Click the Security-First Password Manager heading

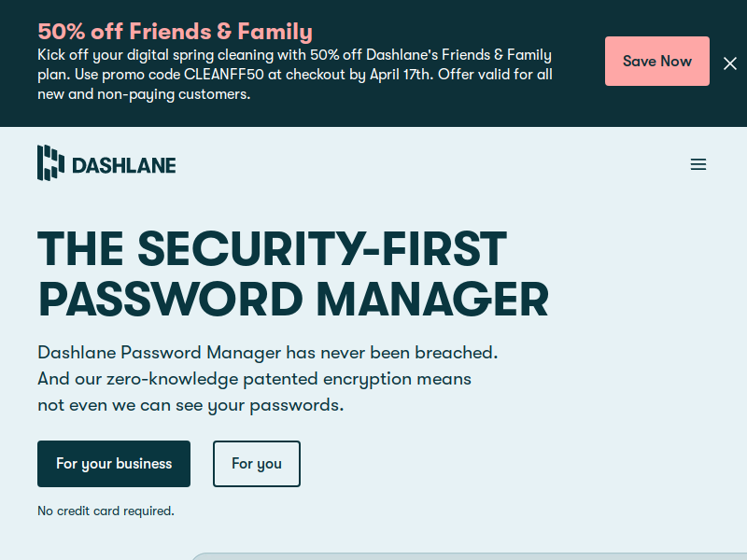coord(293,273)
